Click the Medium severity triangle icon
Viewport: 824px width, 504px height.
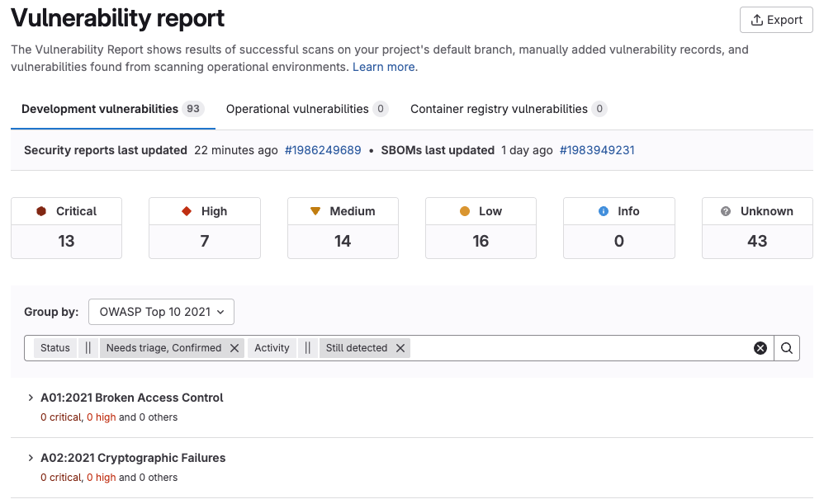point(315,211)
